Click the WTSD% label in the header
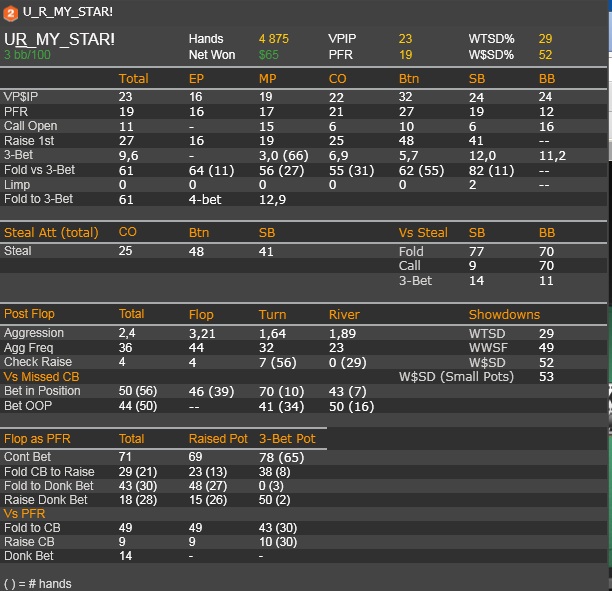 (491, 39)
